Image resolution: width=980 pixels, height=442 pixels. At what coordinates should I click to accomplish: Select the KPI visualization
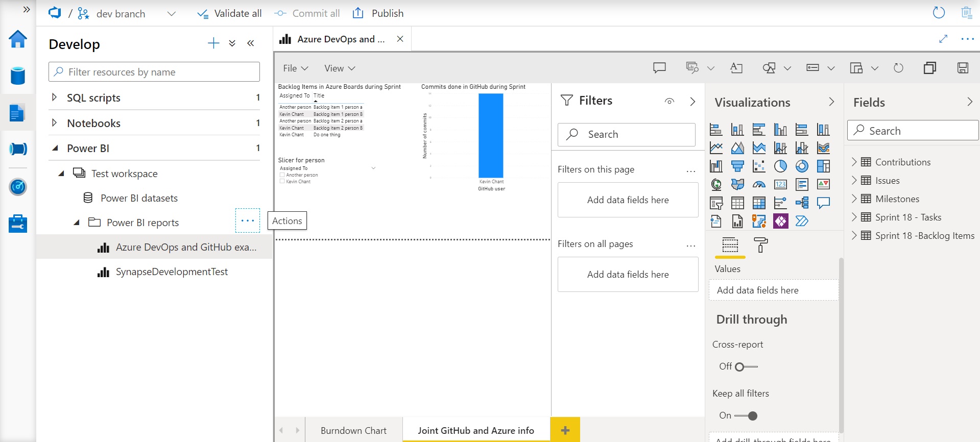[x=823, y=184]
